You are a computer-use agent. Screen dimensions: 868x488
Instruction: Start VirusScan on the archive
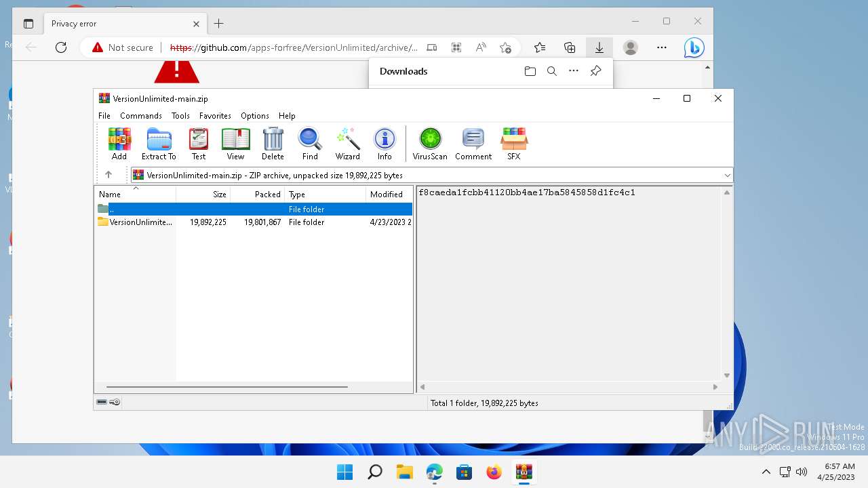click(430, 144)
